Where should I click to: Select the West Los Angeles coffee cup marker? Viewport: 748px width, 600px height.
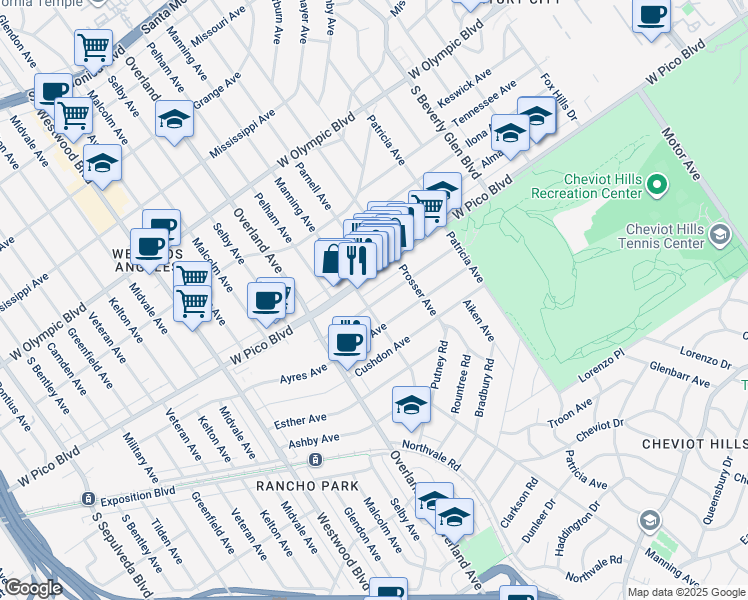tap(151, 246)
